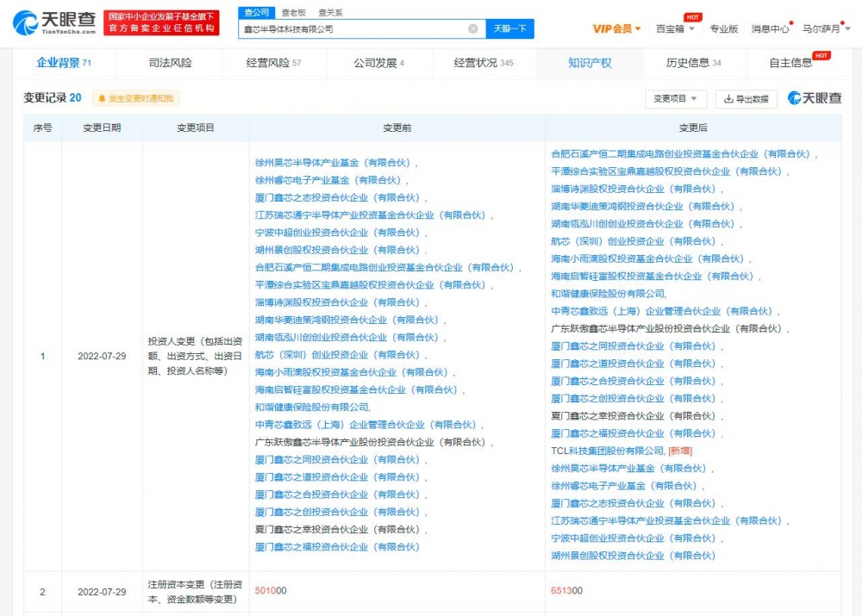Open 厦门鑫芯之合投资合伙企业 in the 变更后 column

(x=634, y=382)
